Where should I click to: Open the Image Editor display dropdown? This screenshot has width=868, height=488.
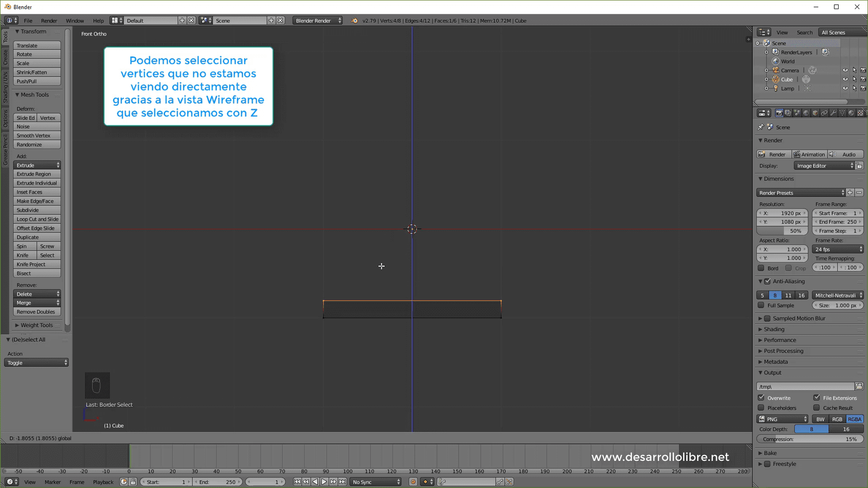click(824, 166)
